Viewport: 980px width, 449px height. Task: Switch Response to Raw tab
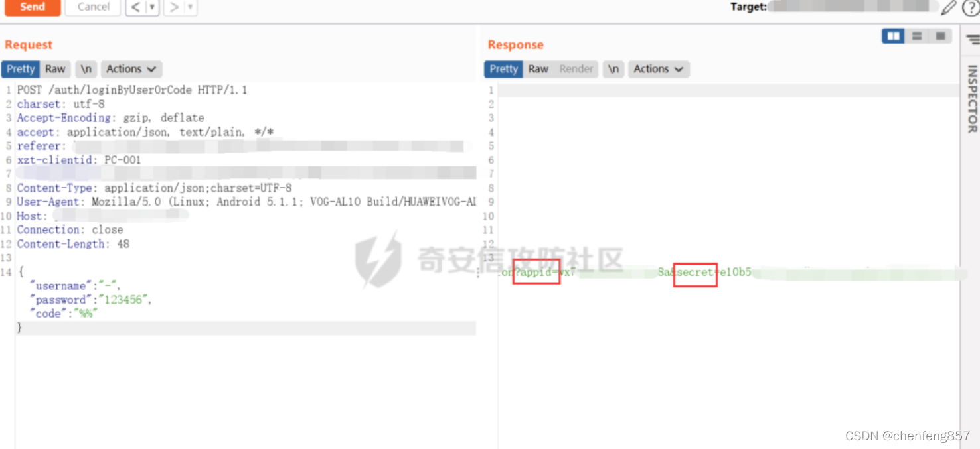click(x=538, y=69)
